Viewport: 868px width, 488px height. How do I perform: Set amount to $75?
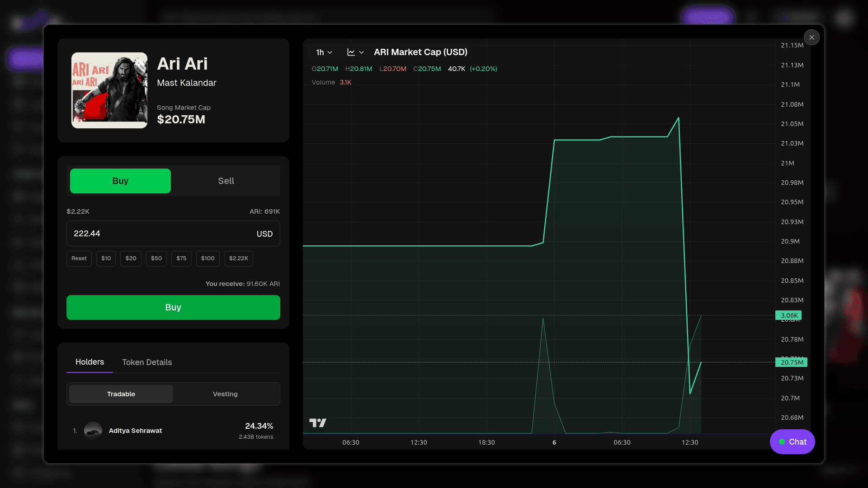click(x=181, y=258)
